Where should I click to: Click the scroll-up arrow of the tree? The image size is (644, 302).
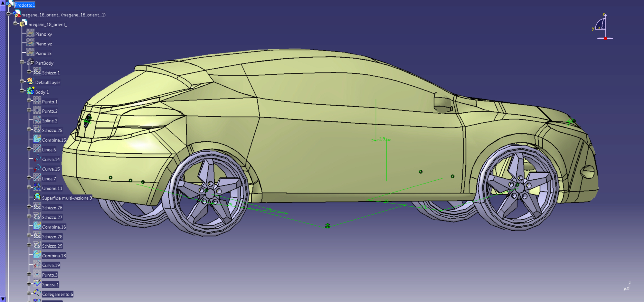pyautogui.click(x=3, y=3)
